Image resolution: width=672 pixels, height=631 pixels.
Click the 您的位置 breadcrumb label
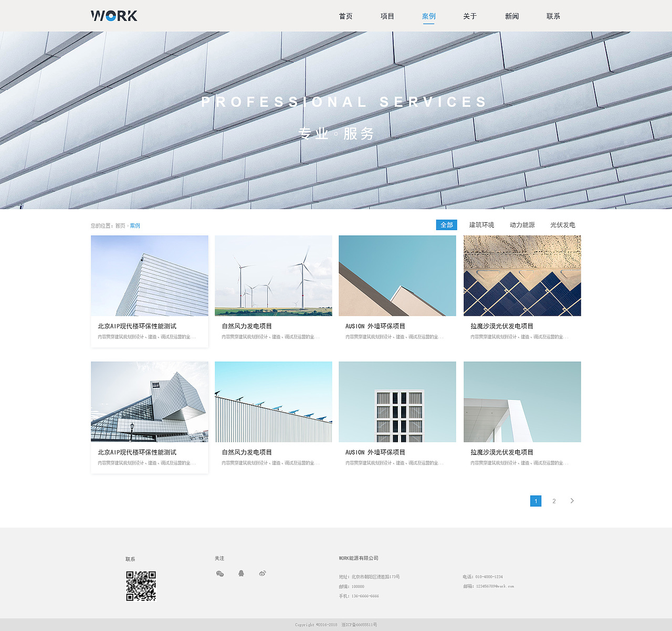pos(101,226)
